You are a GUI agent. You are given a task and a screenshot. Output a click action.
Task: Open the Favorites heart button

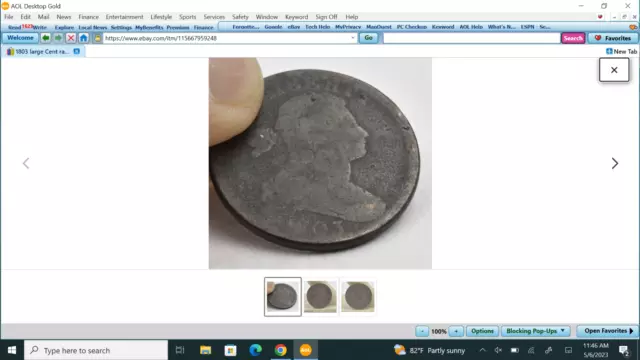click(x=613, y=38)
